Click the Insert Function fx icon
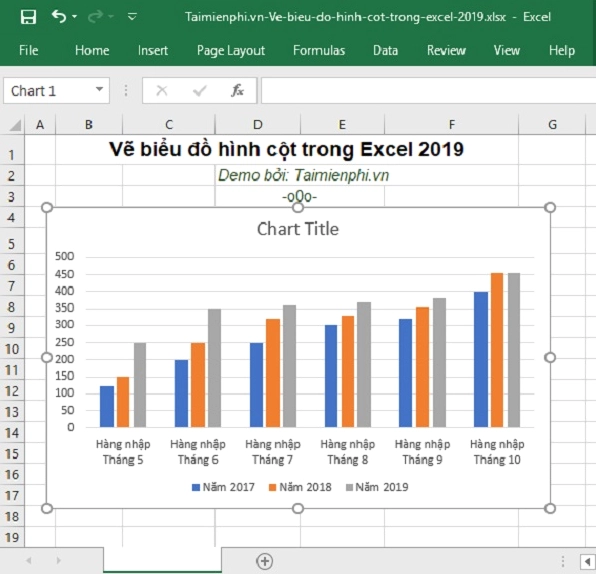 coord(237,90)
